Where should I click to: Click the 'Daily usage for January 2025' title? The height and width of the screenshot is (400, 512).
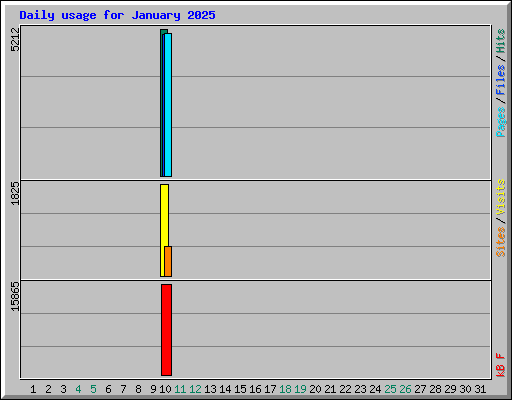(117, 15)
